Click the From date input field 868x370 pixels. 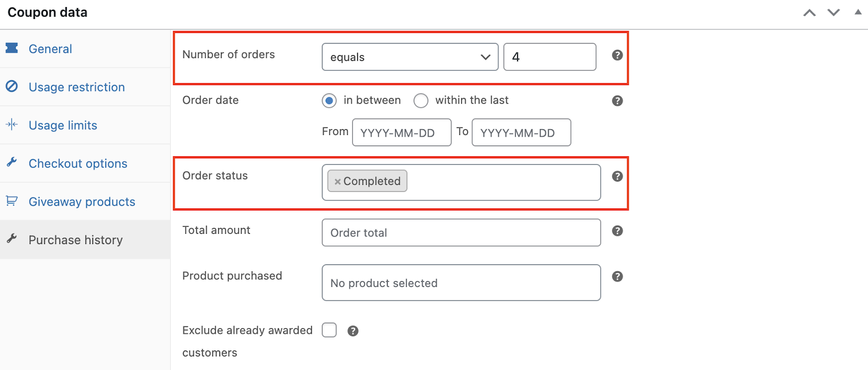(x=401, y=133)
